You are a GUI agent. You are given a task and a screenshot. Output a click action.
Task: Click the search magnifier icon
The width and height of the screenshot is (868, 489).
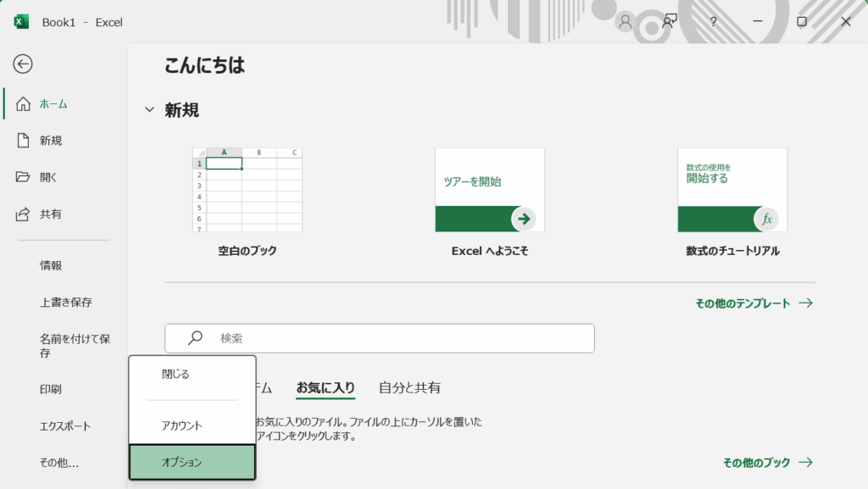click(195, 338)
